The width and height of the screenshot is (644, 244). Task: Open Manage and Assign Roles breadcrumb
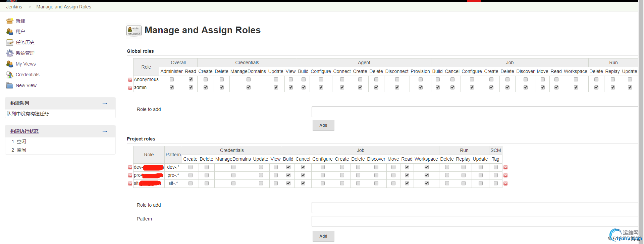tap(64, 7)
